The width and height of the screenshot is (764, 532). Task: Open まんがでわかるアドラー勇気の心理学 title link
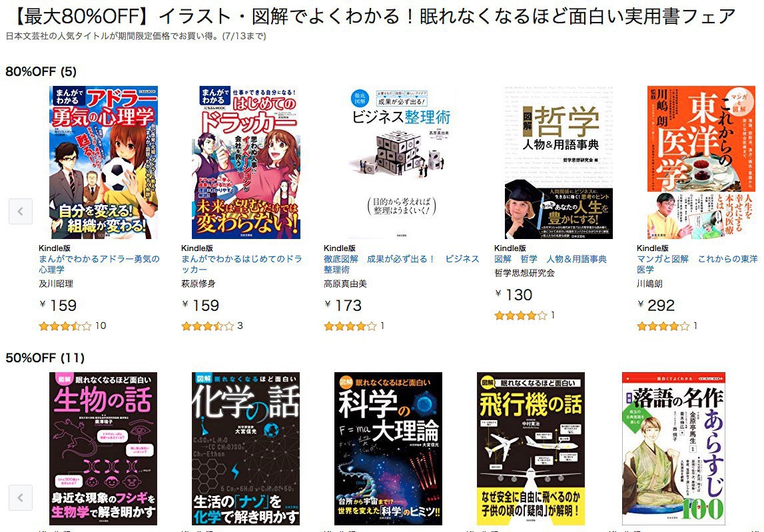click(x=99, y=264)
